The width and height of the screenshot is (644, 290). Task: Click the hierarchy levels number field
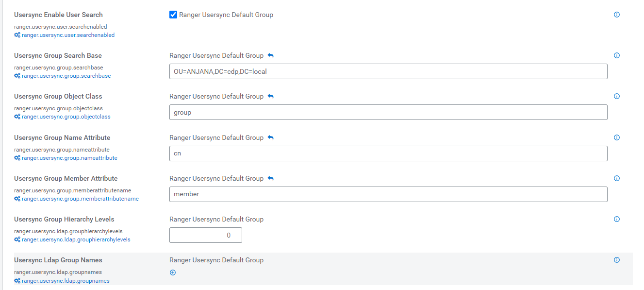pos(205,235)
